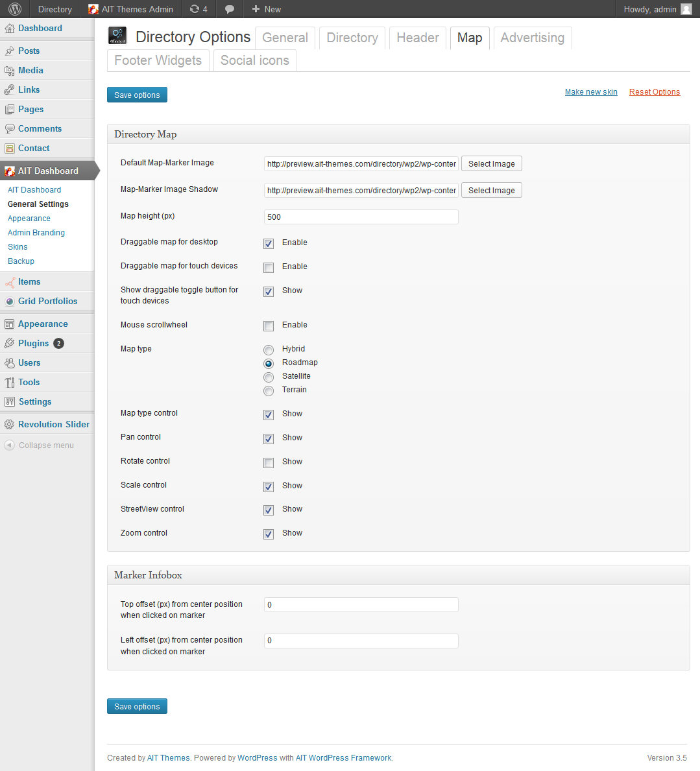The width and height of the screenshot is (700, 771).
Task: Toggle the Mouse scrollwheel Enable checkbox
Action: point(269,326)
